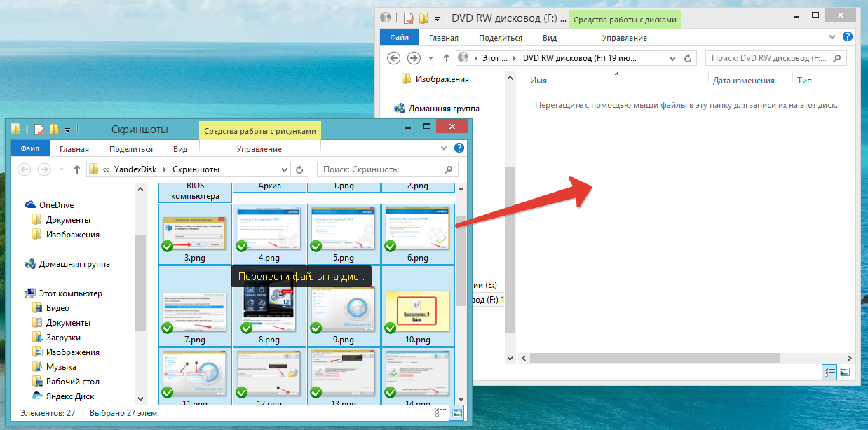Refresh the DVD RW drive view
868x430 pixels.
(689, 58)
